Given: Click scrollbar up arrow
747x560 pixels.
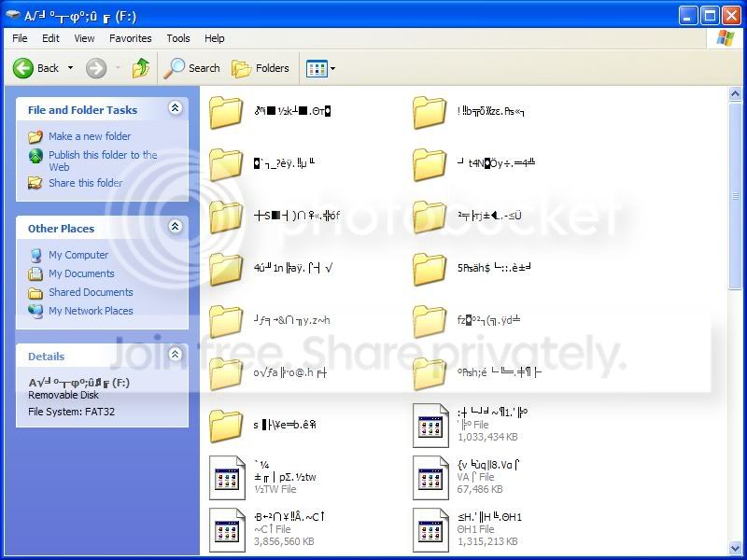Looking at the screenshot, I should [x=736, y=94].
